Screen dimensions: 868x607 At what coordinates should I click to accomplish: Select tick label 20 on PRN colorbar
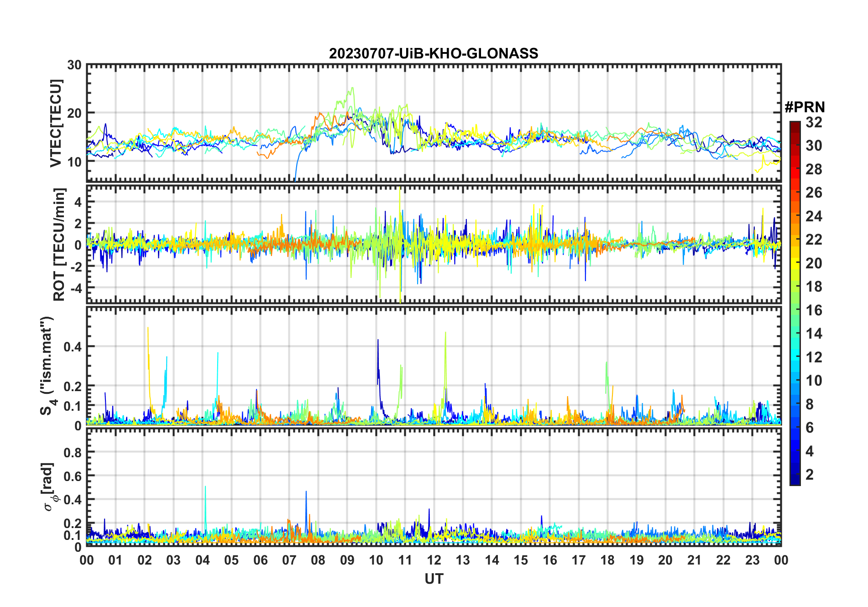814,263
